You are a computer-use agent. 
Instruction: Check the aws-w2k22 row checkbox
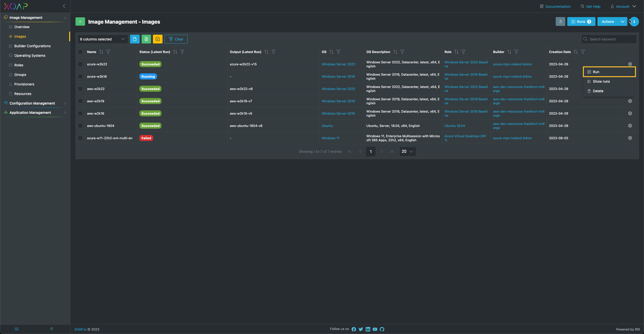[80, 89]
